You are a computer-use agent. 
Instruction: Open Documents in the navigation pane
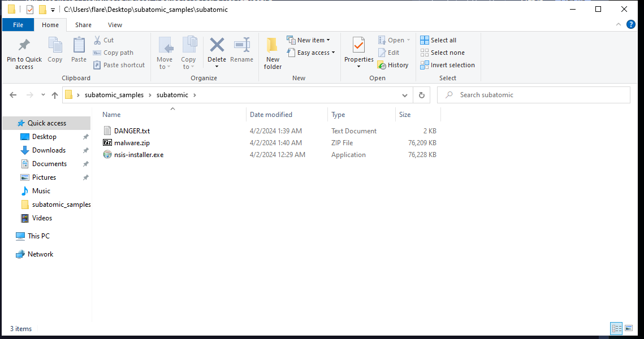click(49, 164)
